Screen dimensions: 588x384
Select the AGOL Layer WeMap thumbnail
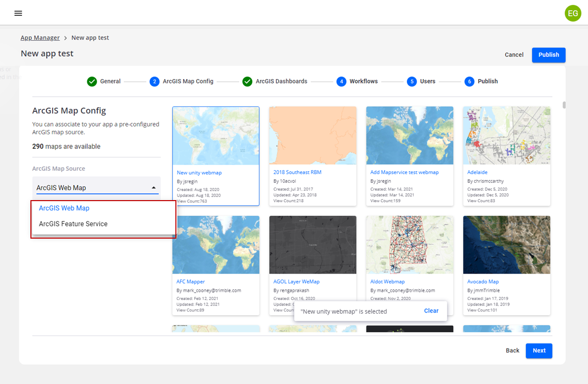[313, 245]
